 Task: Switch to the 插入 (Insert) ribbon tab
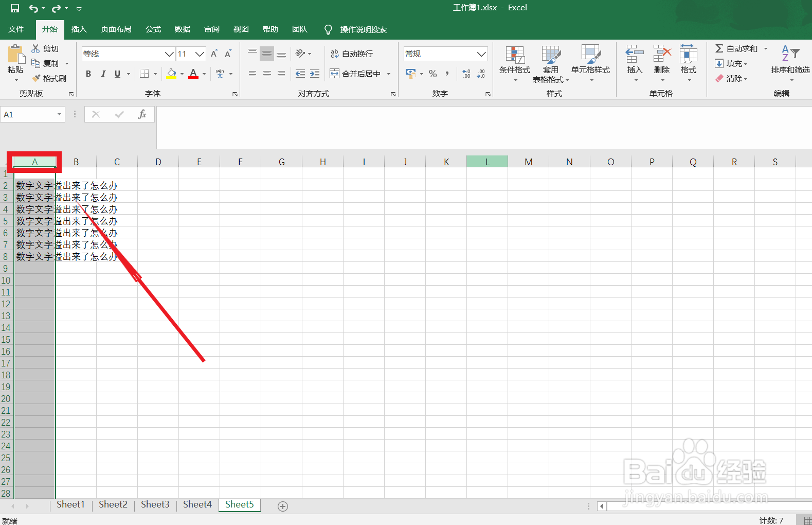point(79,29)
